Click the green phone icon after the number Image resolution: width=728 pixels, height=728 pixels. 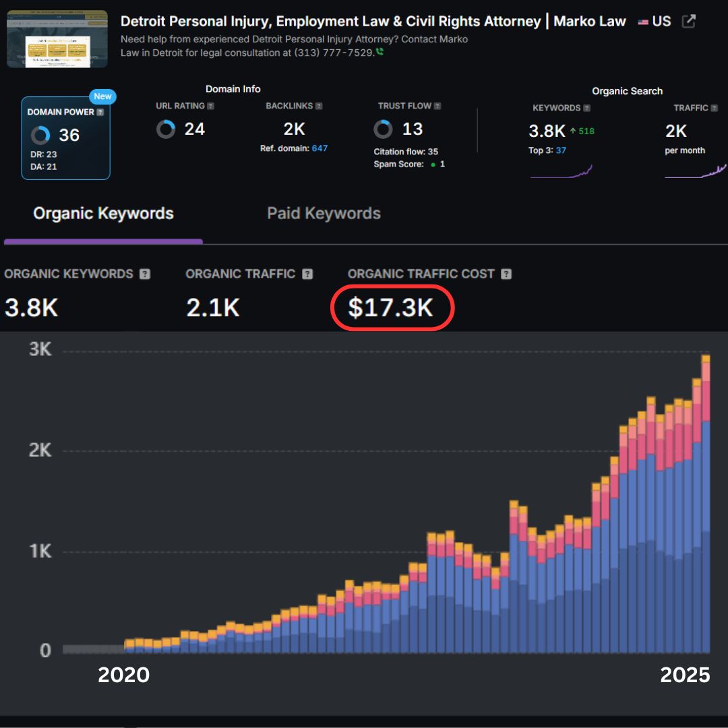(380, 51)
